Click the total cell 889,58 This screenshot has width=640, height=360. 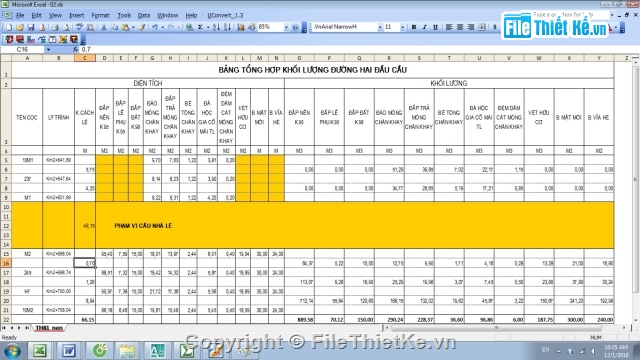pyautogui.click(x=299, y=319)
